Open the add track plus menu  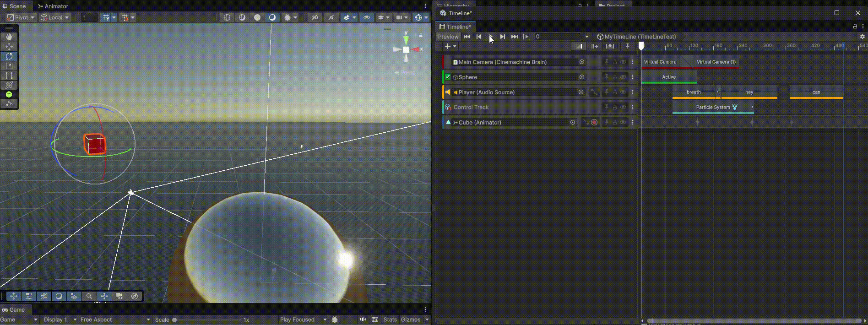(450, 46)
